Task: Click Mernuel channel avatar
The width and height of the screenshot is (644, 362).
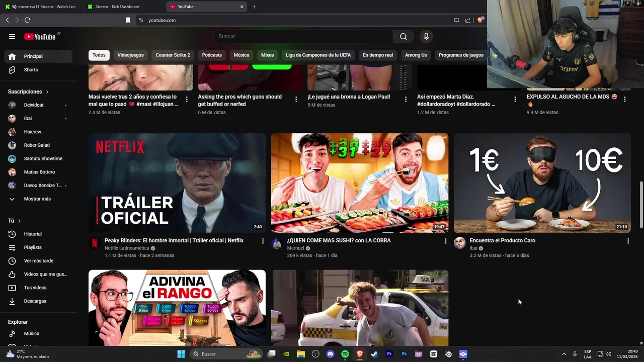Action: point(276,243)
